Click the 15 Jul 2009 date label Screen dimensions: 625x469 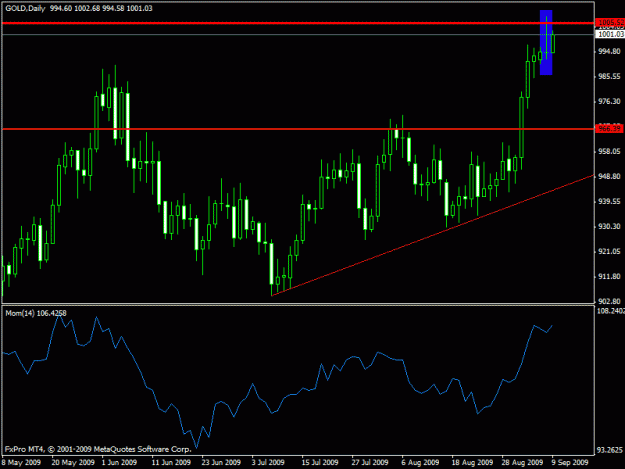click(x=320, y=462)
